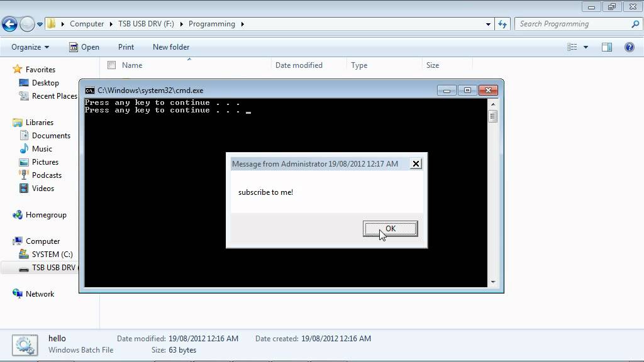Click the forward navigation arrow button
Image resolution: width=644 pixels, height=362 pixels.
(x=27, y=25)
